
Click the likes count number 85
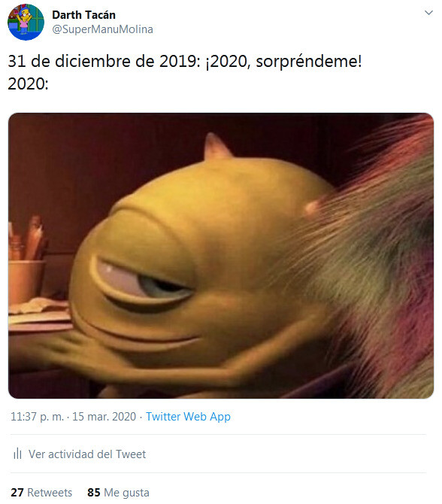pyautogui.click(x=94, y=493)
